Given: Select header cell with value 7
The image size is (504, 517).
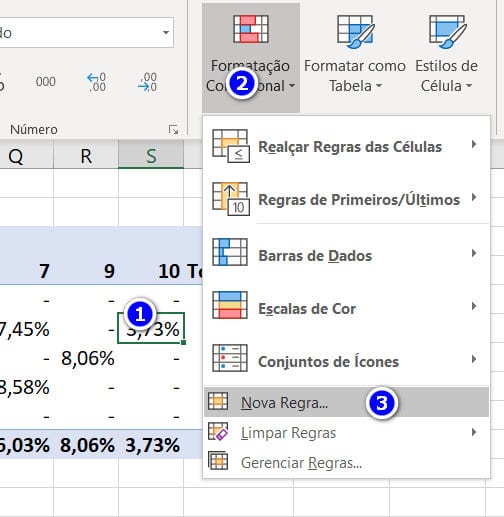Looking at the screenshot, I should pos(26,270).
